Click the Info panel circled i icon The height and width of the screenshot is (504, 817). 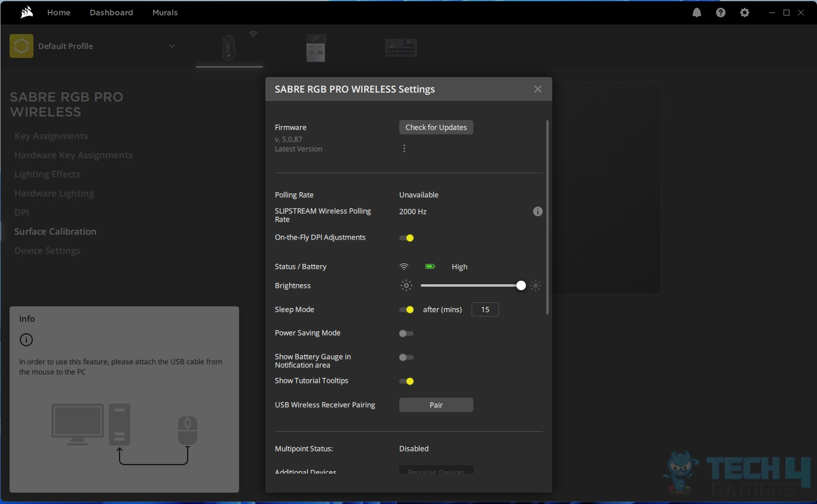point(26,340)
